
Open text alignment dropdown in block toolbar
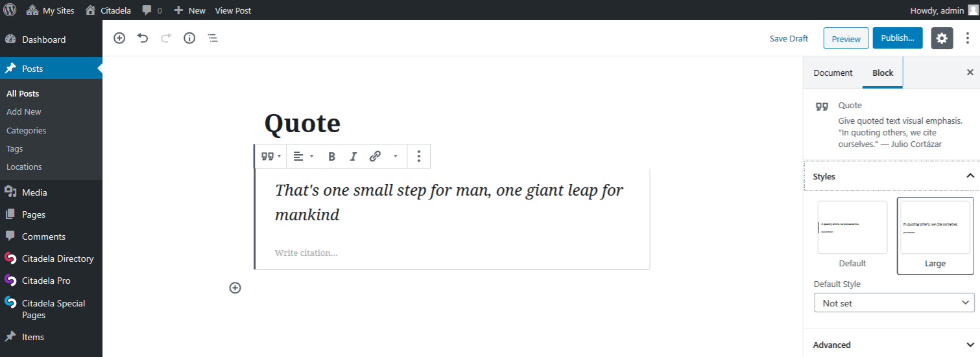pos(303,156)
